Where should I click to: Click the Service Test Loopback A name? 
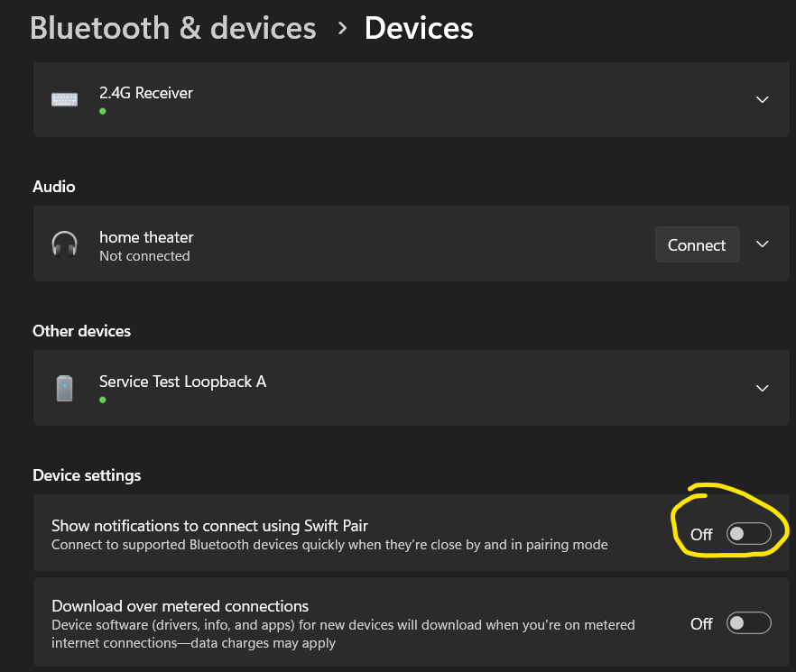point(182,382)
